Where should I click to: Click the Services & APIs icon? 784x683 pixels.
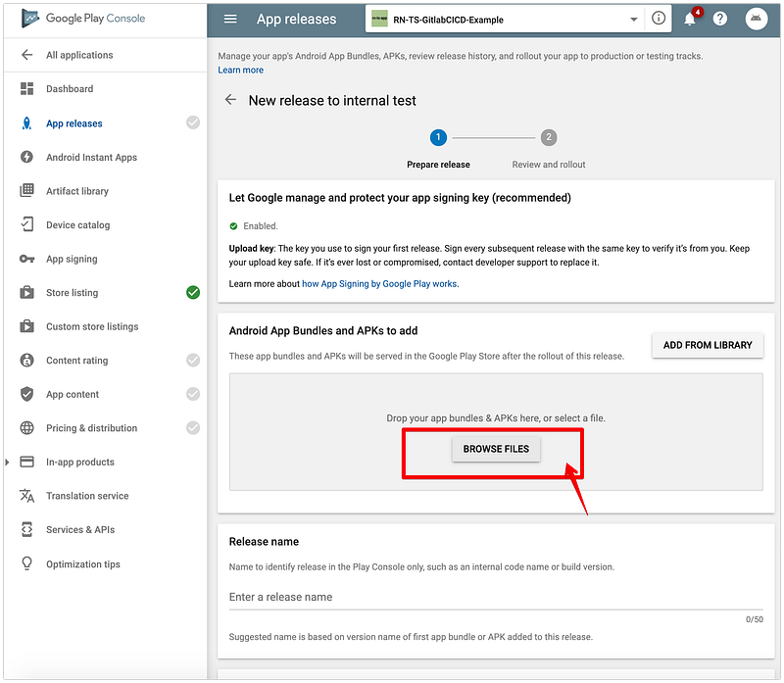(x=27, y=529)
